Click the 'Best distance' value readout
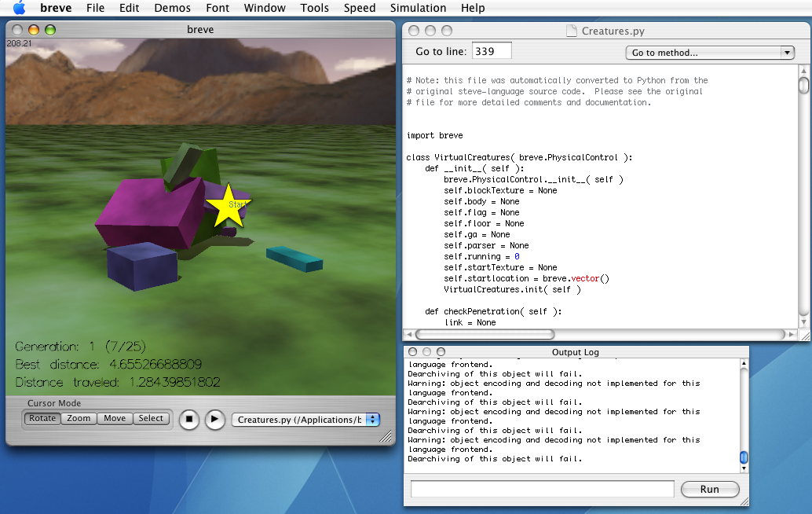812x514 pixels. click(x=155, y=364)
